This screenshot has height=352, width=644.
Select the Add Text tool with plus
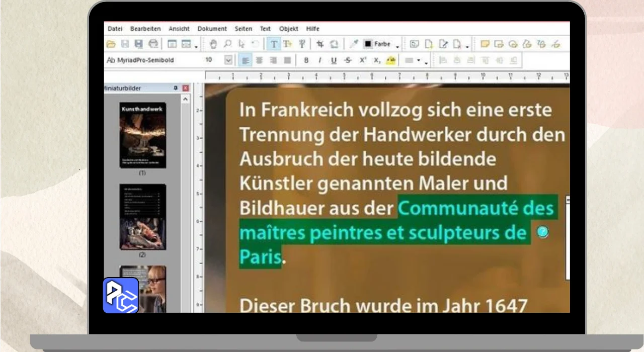[x=287, y=44]
